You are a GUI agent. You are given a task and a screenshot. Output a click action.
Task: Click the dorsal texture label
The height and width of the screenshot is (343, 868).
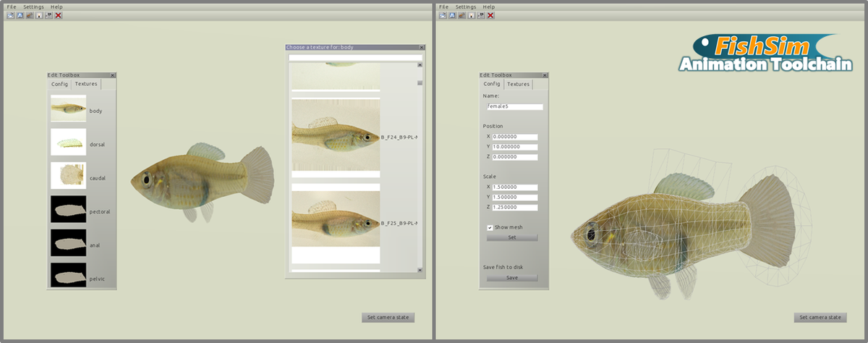[97, 144]
